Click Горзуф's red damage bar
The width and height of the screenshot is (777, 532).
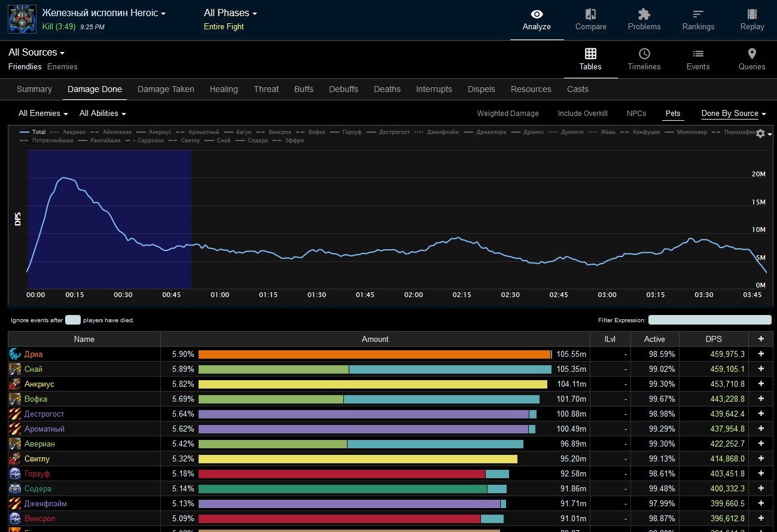342,473
